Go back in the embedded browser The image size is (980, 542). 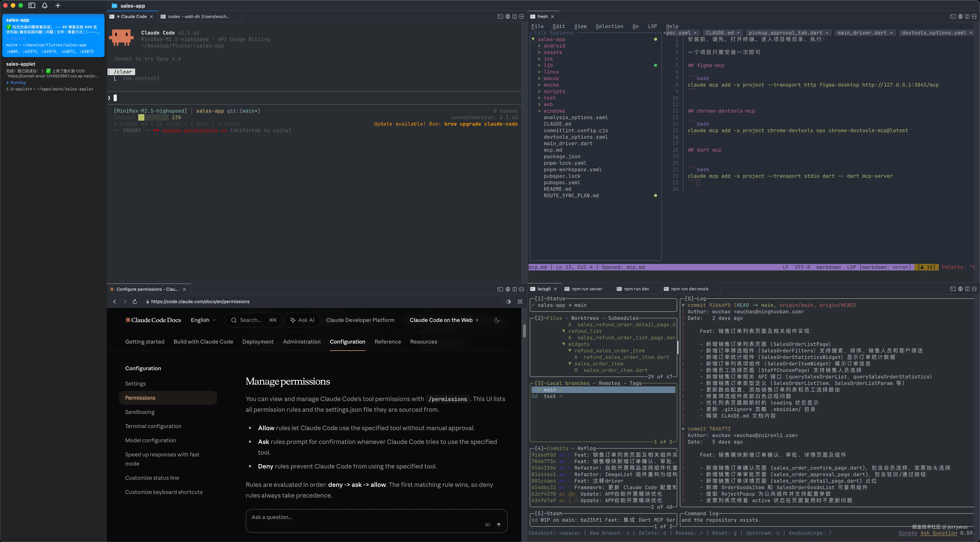coord(114,301)
